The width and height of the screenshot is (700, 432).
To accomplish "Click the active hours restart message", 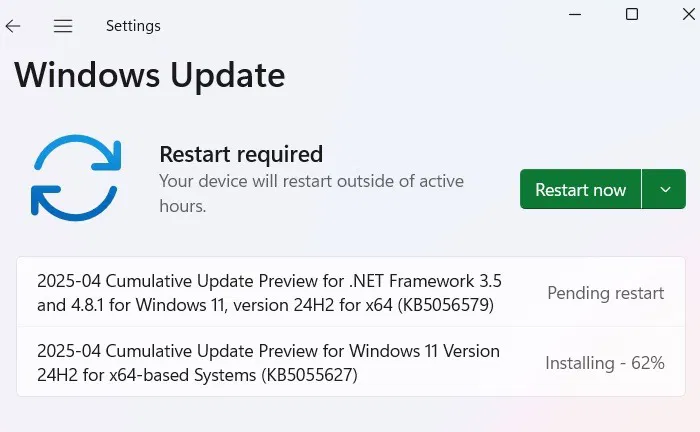I will coord(311,193).
